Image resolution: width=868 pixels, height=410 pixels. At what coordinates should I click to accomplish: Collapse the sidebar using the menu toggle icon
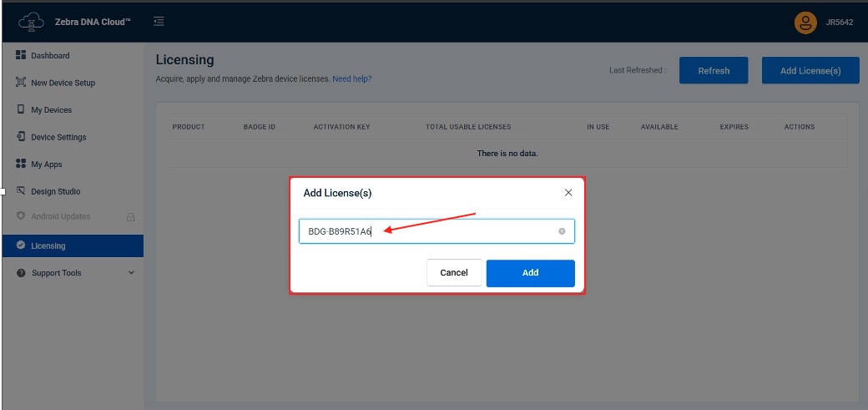159,22
